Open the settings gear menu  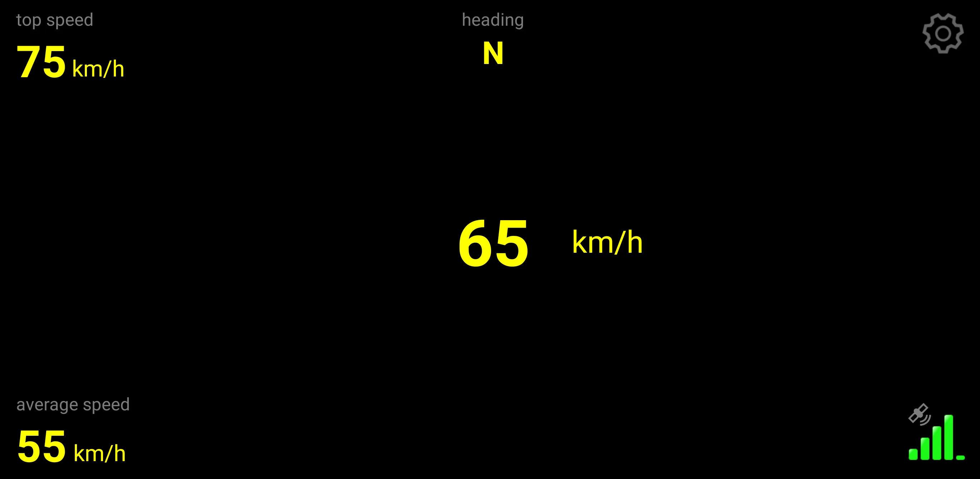tap(944, 35)
